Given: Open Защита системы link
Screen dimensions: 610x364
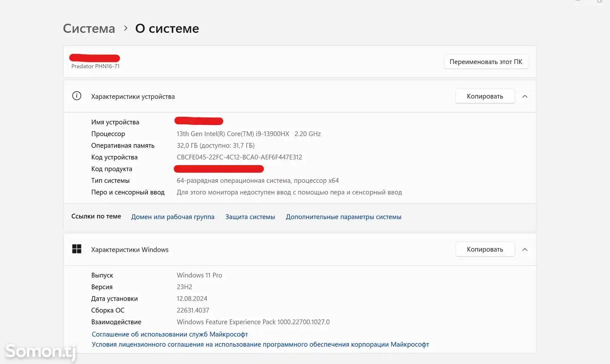Looking at the screenshot, I should pos(250,217).
